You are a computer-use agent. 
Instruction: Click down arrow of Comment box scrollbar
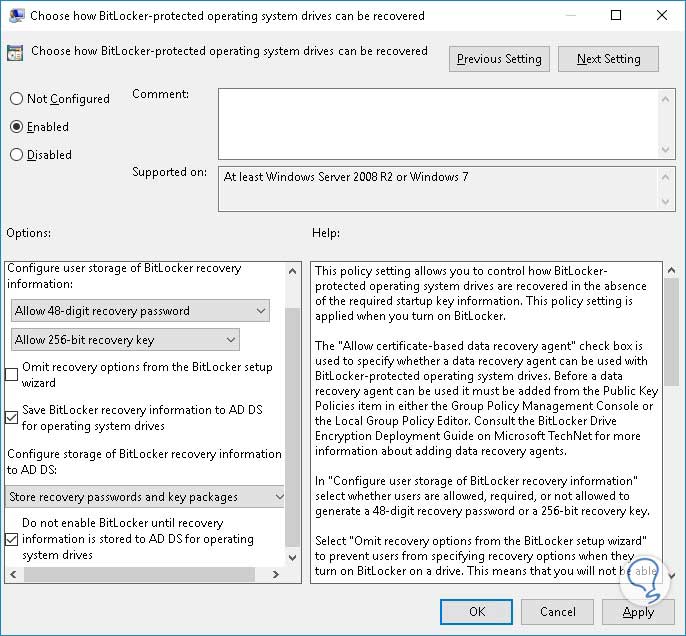pos(665,150)
